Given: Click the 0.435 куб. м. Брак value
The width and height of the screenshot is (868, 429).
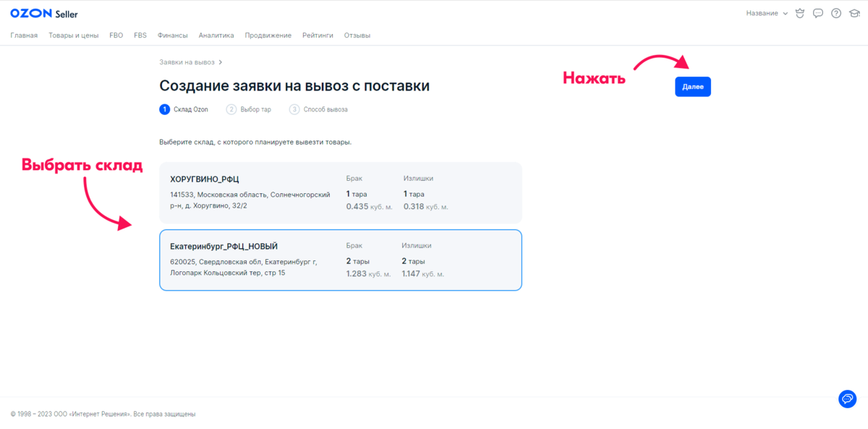Looking at the screenshot, I should pos(369,206).
